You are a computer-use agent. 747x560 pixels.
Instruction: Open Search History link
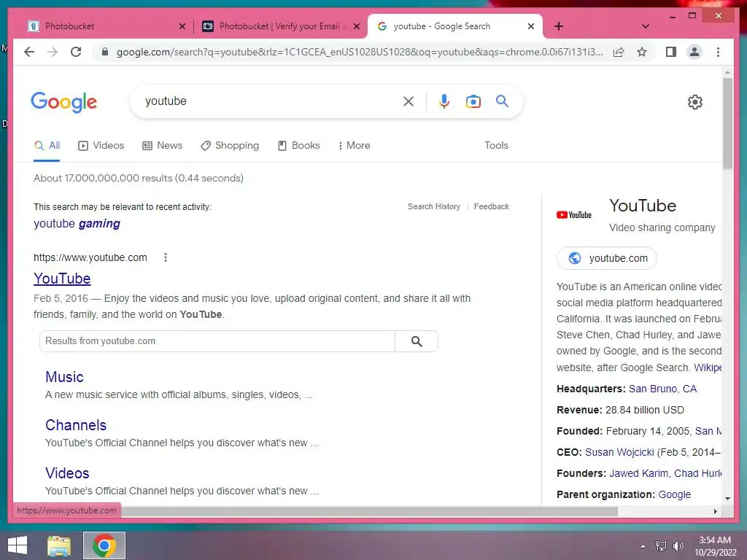[434, 206]
